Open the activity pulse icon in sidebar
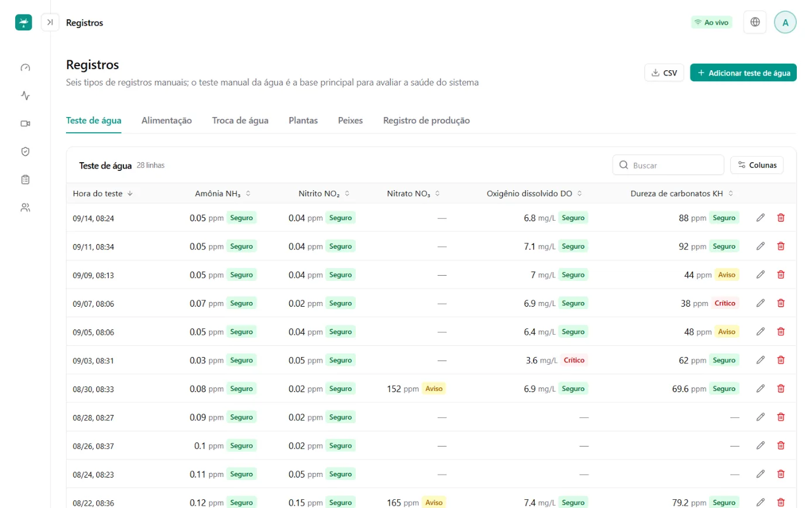The image size is (812, 508). [x=25, y=95]
